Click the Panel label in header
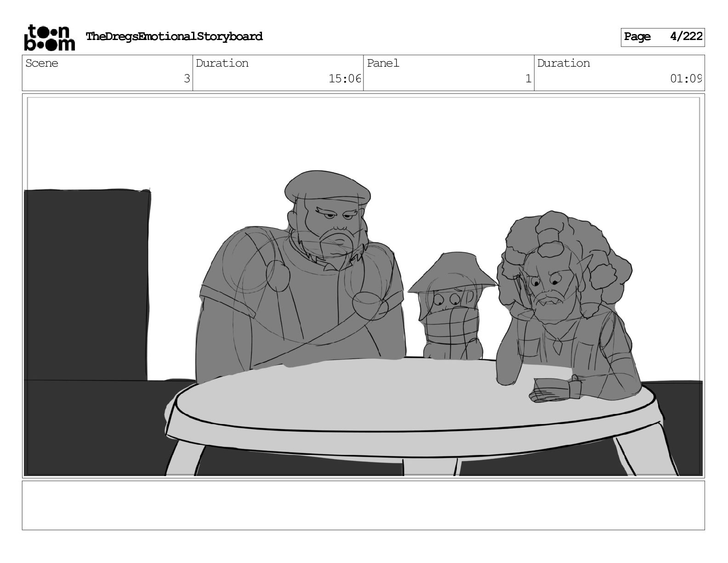Viewport: 728px width, 563px height. coord(383,63)
